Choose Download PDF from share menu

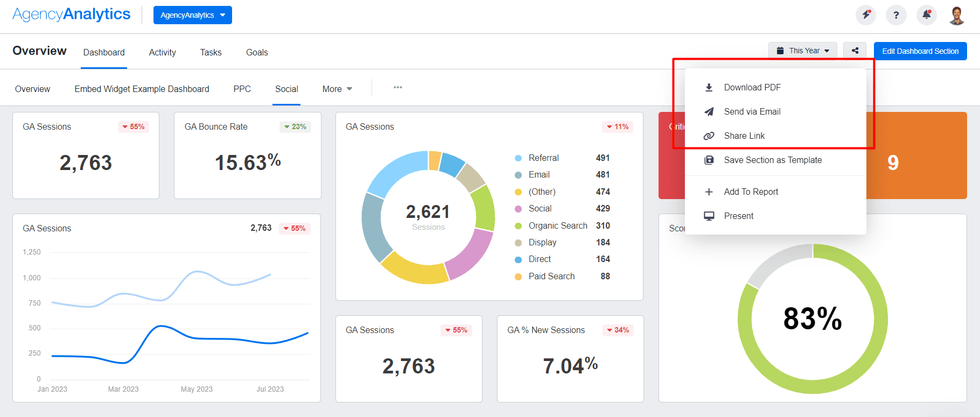click(775, 87)
